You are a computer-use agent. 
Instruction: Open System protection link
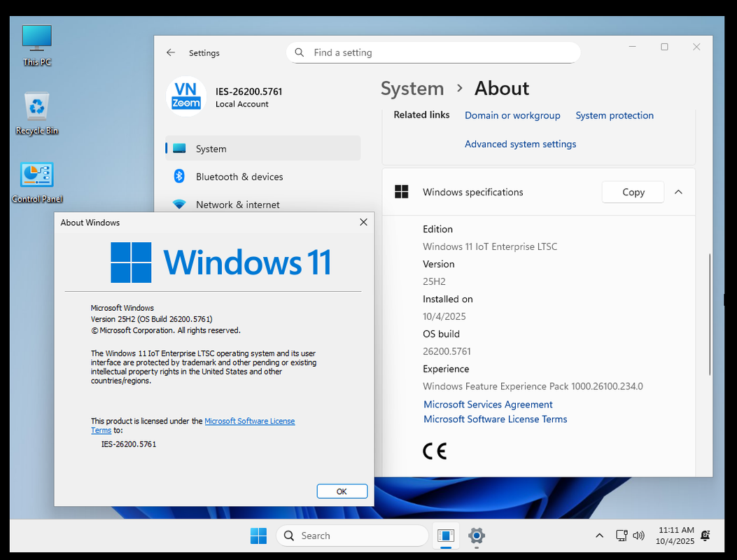(x=615, y=115)
